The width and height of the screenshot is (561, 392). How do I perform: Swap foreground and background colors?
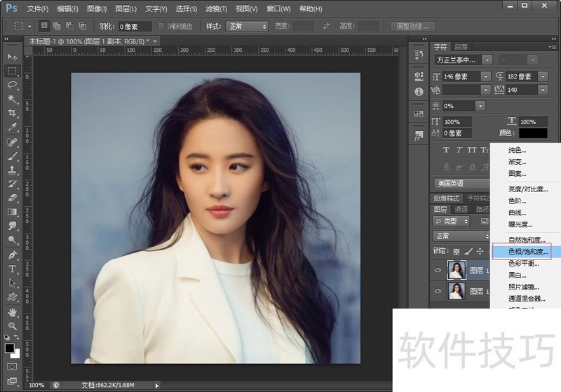point(16,337)
